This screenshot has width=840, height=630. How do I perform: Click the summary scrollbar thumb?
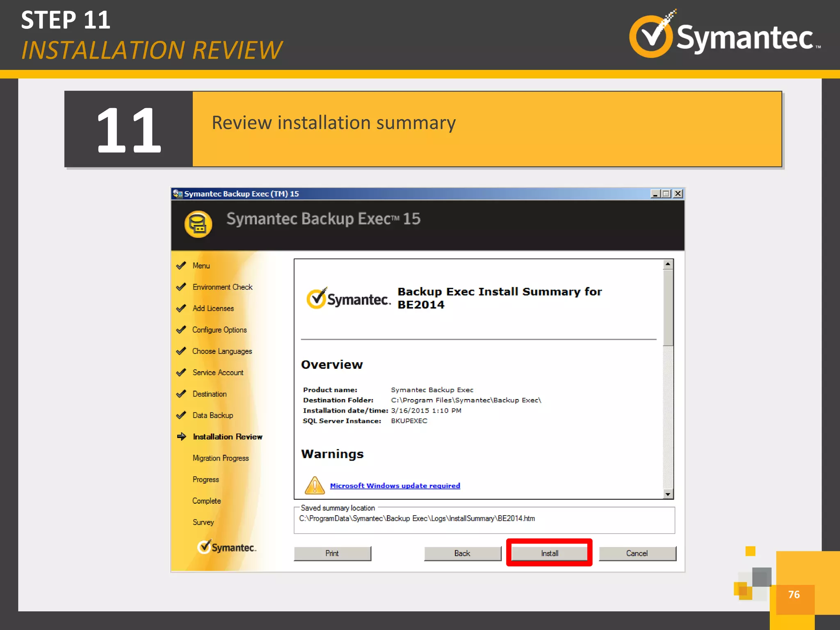point(668,308)
